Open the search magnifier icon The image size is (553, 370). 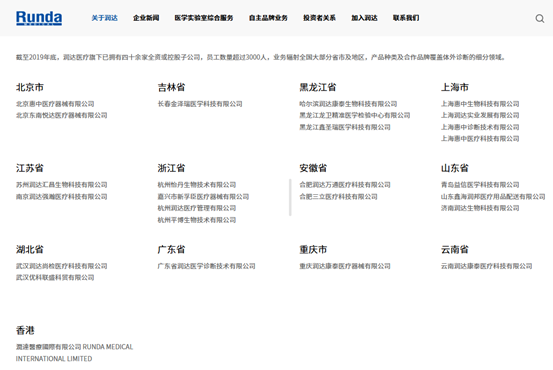(x=540, y=18)
